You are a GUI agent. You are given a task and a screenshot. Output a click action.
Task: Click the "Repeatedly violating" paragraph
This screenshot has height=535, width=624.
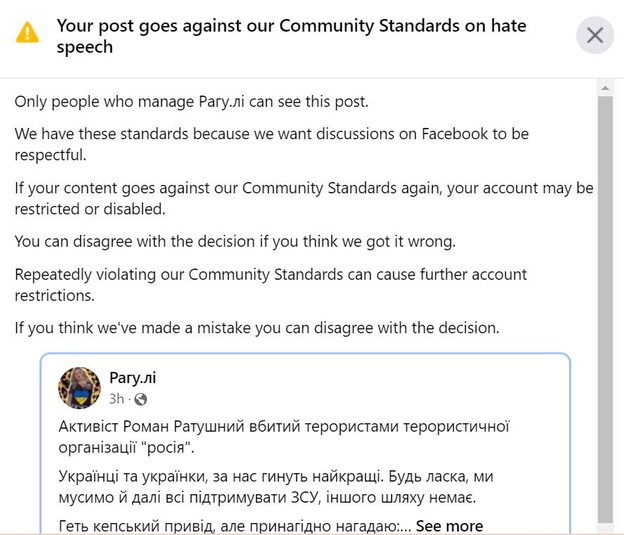270,284
